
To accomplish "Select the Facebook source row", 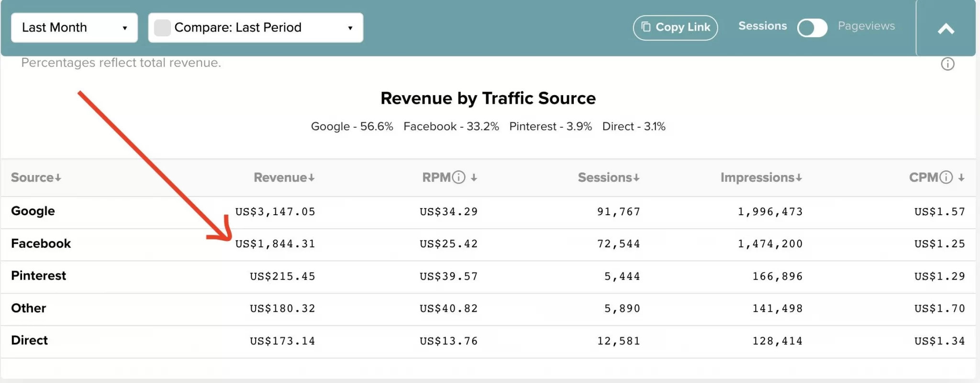I will (488, 244).
